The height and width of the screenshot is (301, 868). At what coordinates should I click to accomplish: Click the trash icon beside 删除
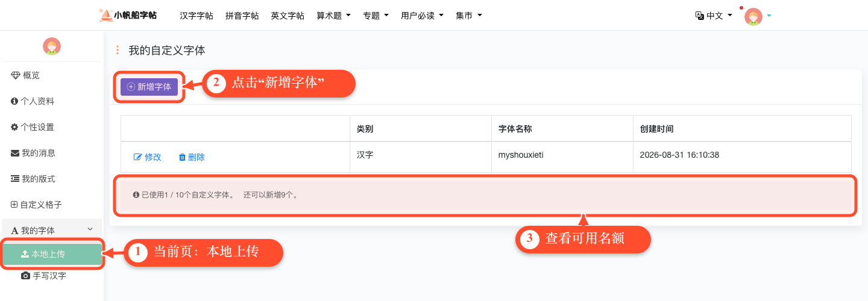point(182,157)
